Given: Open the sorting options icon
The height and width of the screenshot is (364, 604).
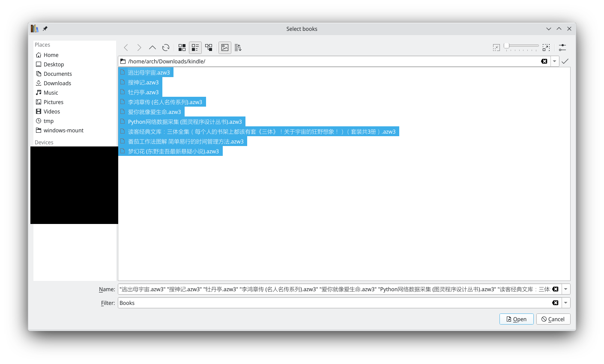Looking at the screenshot, I should point(238,48).
